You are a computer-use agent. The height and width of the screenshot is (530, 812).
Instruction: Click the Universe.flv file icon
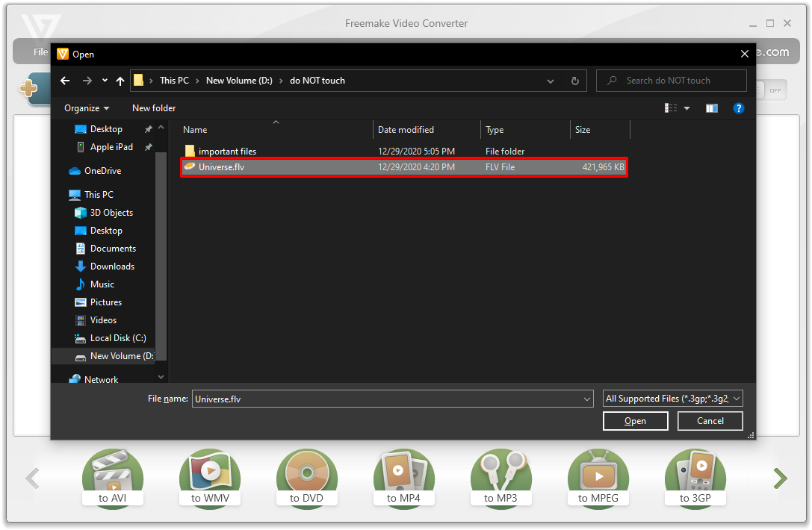tap(190, 166)
